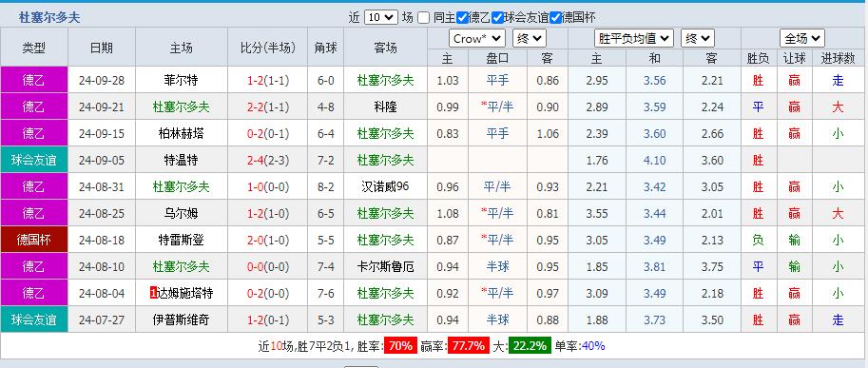Uncheck the 德国杯 filter checkbox
The height and width of the screenshot is (368, 868).
pyautogui.click(x=556, y=18)
